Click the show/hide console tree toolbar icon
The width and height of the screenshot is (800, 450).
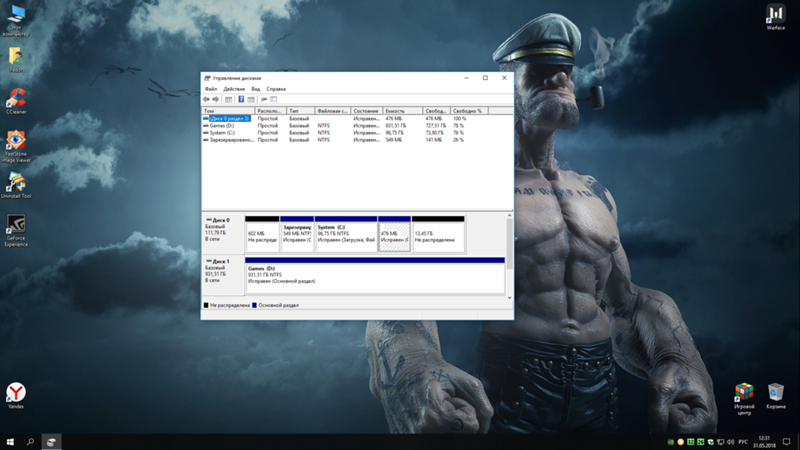point(229,99)
